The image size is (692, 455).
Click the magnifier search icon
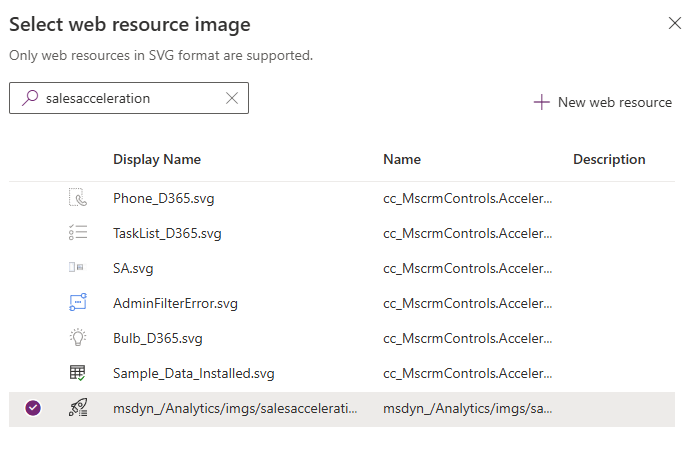coord(29,98)
